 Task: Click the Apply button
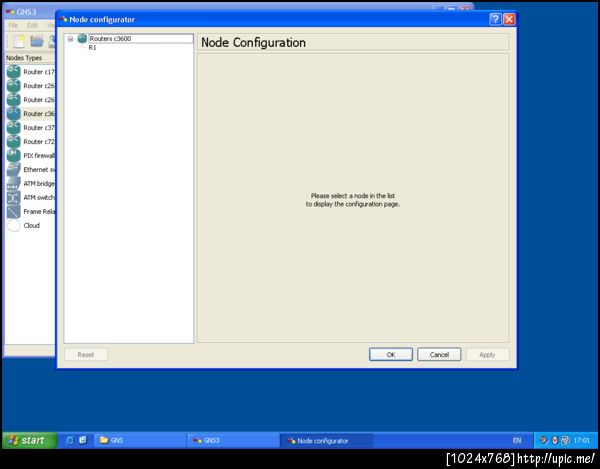click(487, 355)
